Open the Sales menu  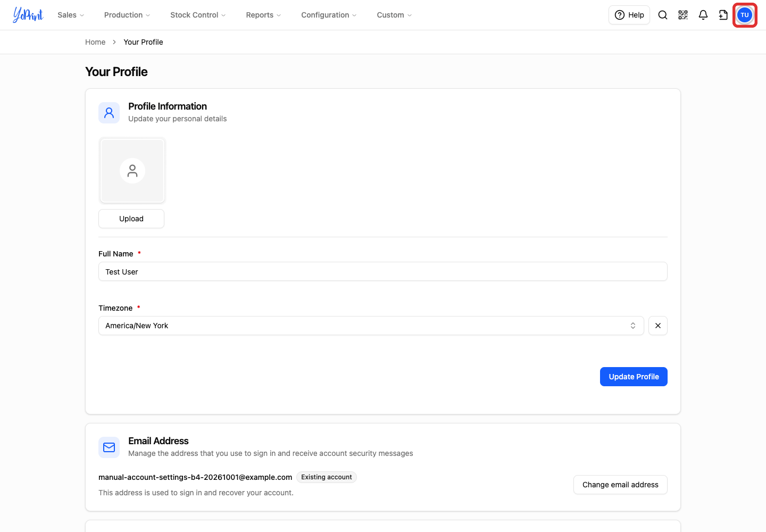click(x=71, y=15)
